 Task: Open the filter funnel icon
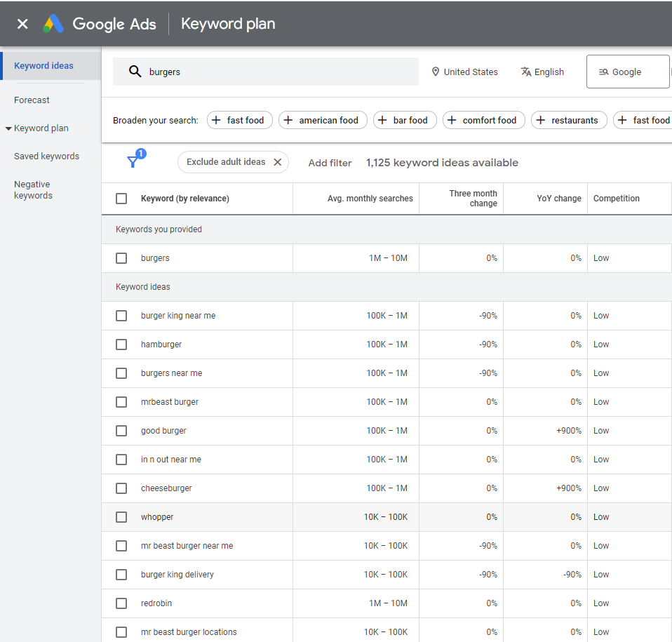tap(133, 162)
